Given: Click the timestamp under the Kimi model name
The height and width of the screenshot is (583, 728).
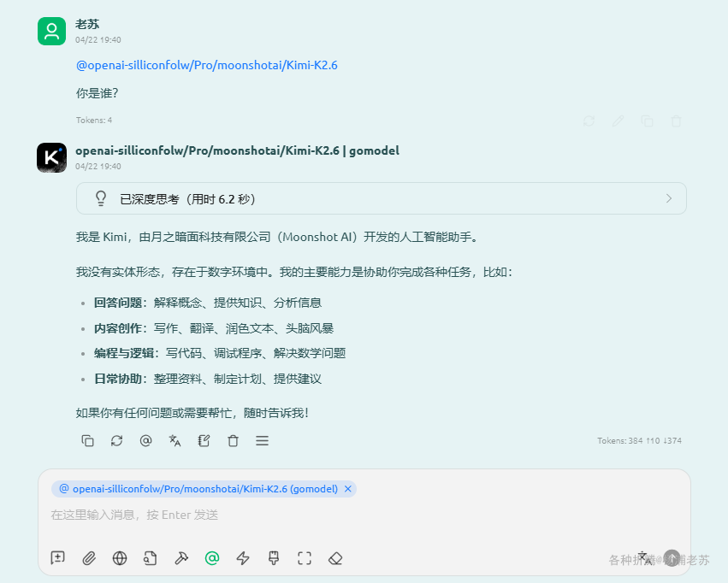Looking at the screenshot, I should pos(98,167).
